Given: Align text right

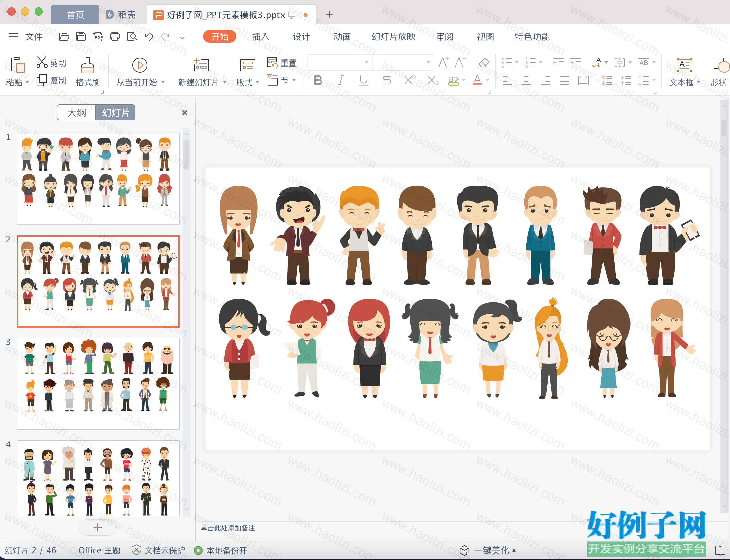Looking at the screenshot, I should [x=545, y=80].
